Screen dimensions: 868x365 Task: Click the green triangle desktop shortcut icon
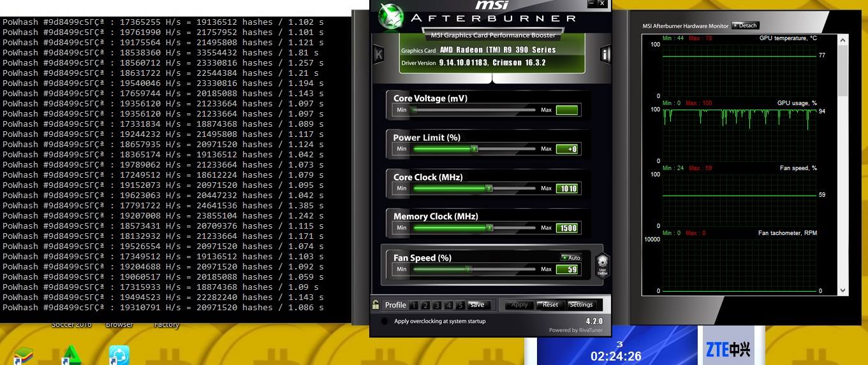[71, 355]
